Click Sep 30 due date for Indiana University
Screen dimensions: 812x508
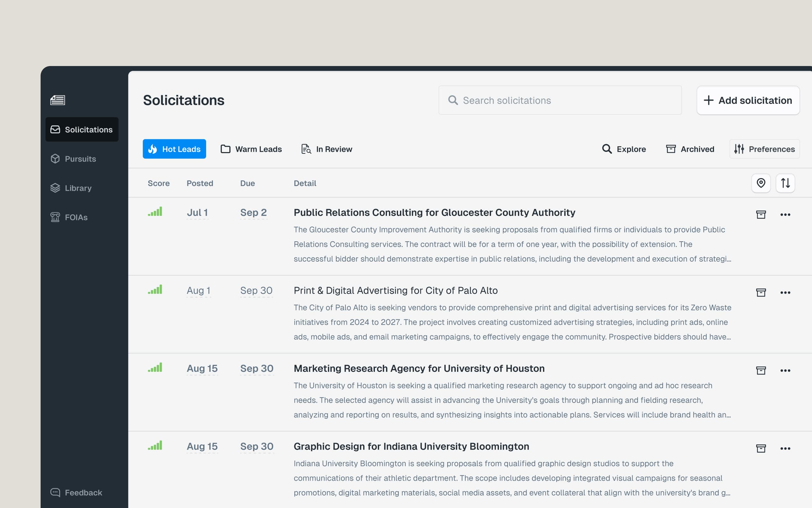tap(257, 446)
